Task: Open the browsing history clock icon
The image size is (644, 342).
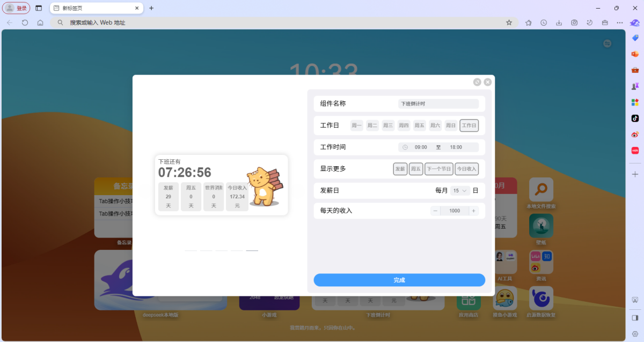Action: [x=544, y=23]
